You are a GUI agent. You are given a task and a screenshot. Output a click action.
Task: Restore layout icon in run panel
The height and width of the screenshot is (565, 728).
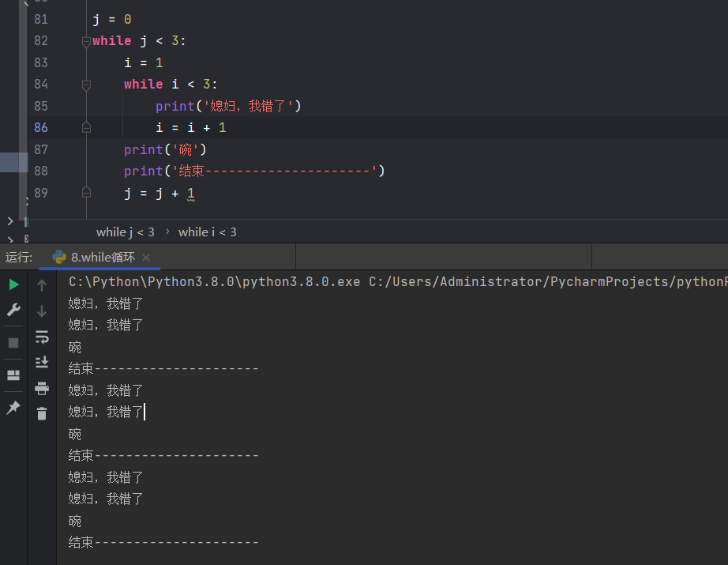coord(13,375)
